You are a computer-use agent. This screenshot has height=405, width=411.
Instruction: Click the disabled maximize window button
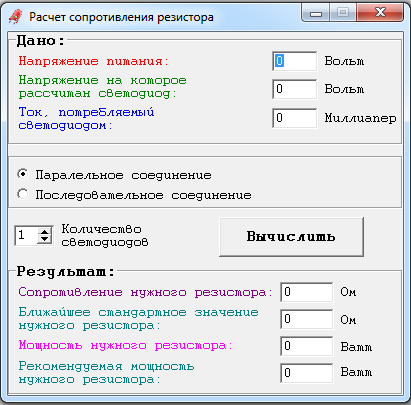click(x=343, y=13)
